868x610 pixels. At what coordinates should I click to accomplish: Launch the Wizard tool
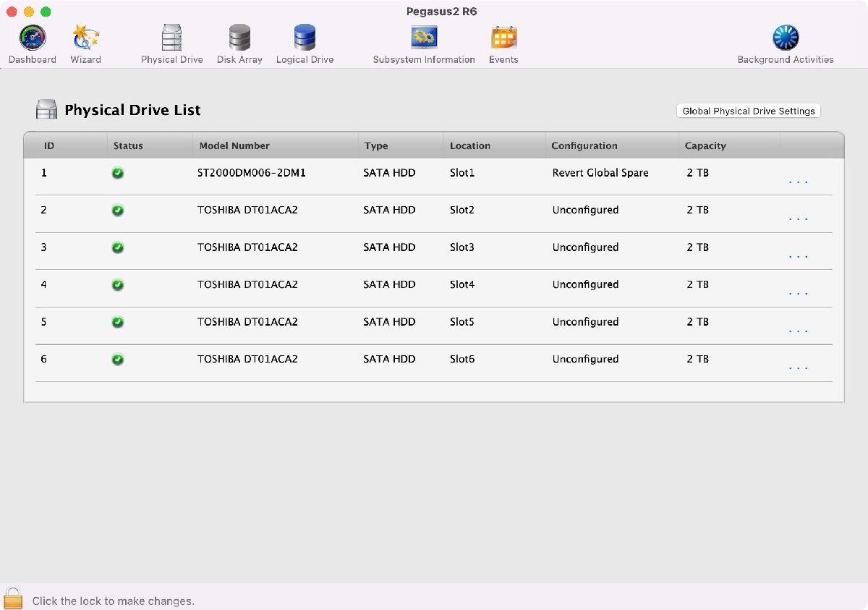click(x=85, y=38)
